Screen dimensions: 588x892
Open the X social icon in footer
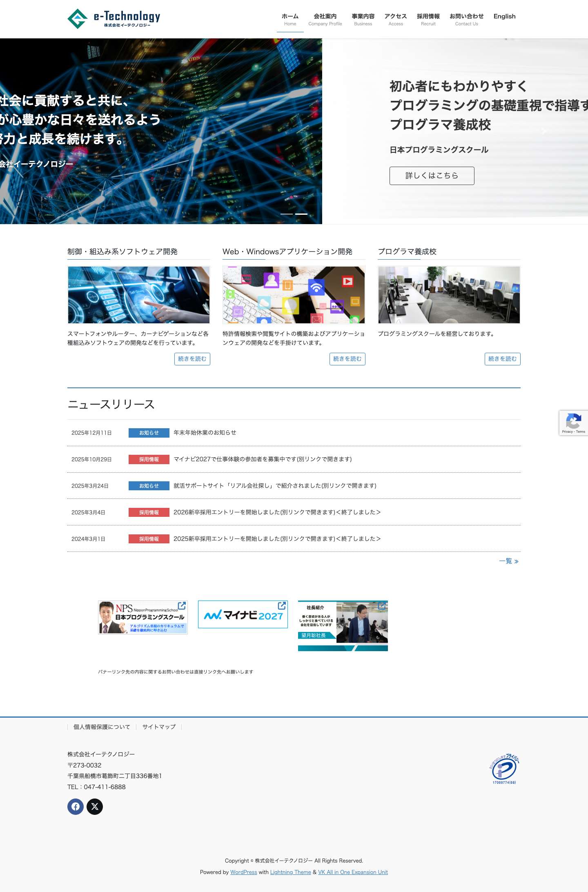click(x=95, y=806)
